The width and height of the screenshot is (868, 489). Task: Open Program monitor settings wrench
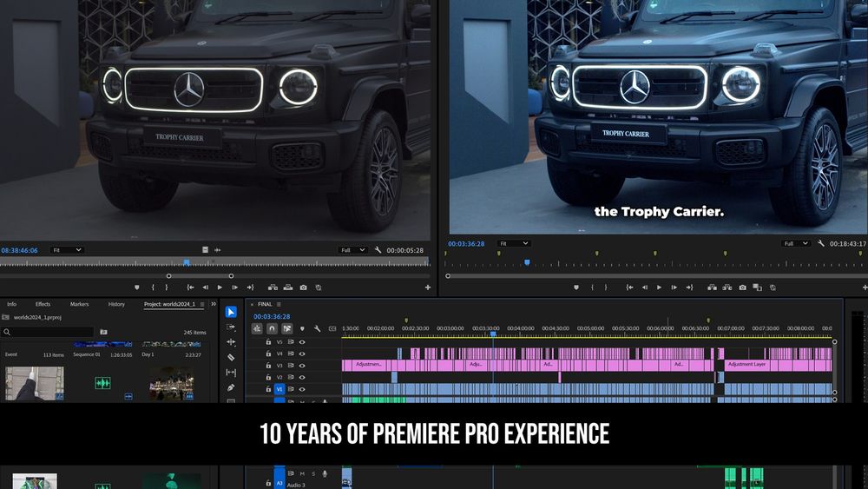click(821, 244)
